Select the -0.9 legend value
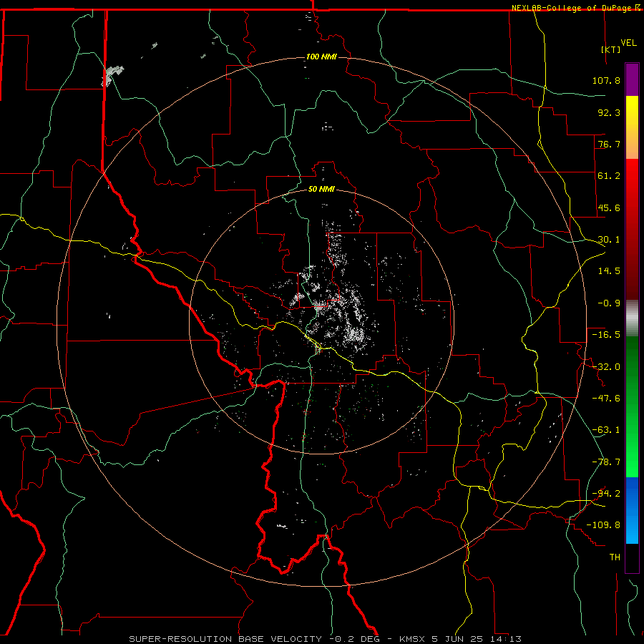This screenshot has height=644, width=644. coord(609,303)
